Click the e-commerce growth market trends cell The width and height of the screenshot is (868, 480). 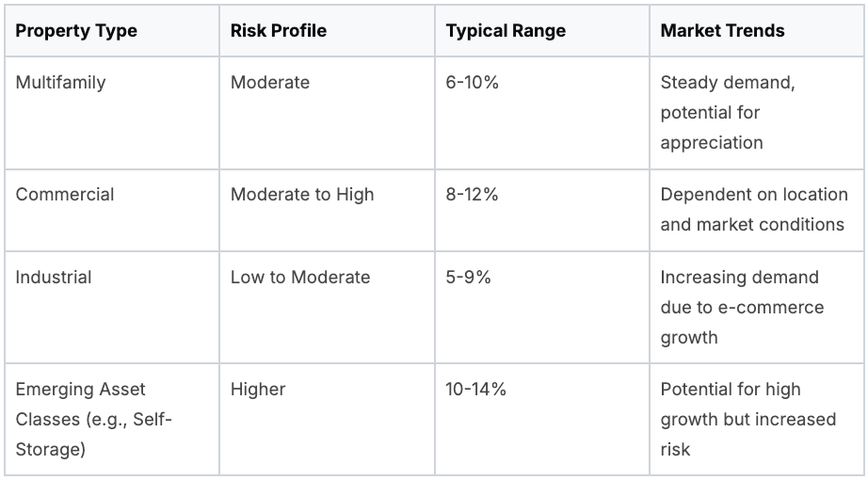click(742, 307)
